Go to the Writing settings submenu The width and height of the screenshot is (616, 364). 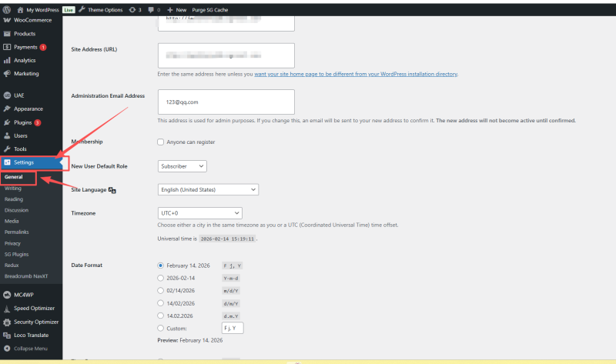(x=13, y=188)
